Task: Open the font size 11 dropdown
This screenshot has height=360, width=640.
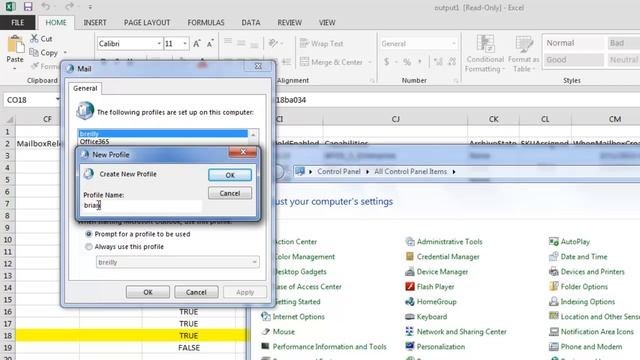Action: 185,44
